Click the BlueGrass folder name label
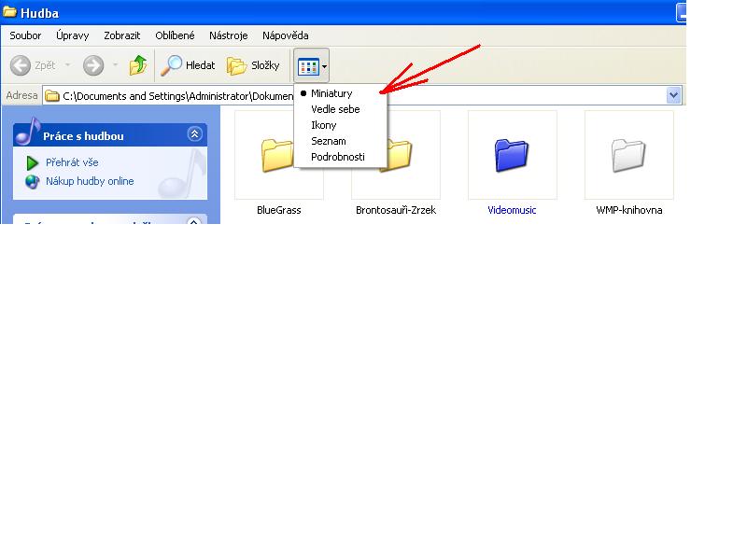The width and height of the screenshot is (747, 560). 278,210
